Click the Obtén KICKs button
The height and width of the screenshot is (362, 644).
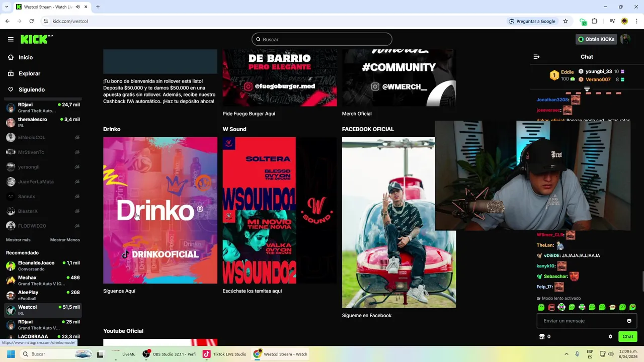(x=596, y=39)
